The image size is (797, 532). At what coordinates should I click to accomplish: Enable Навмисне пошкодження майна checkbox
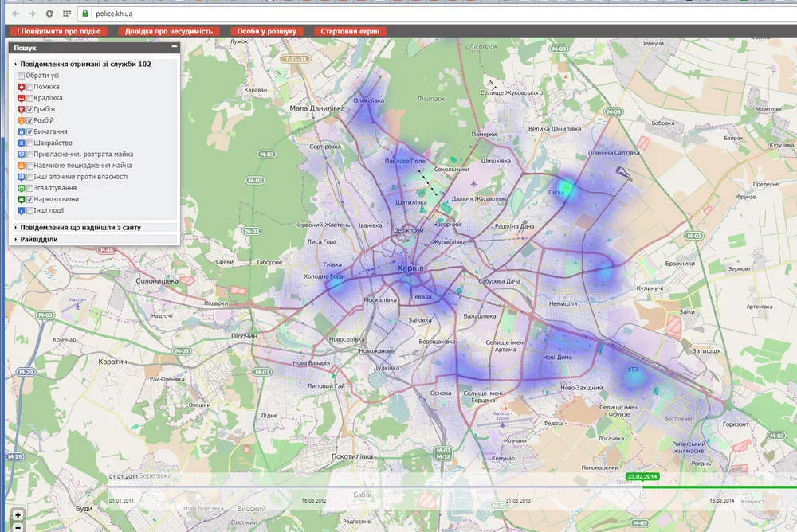30,166
